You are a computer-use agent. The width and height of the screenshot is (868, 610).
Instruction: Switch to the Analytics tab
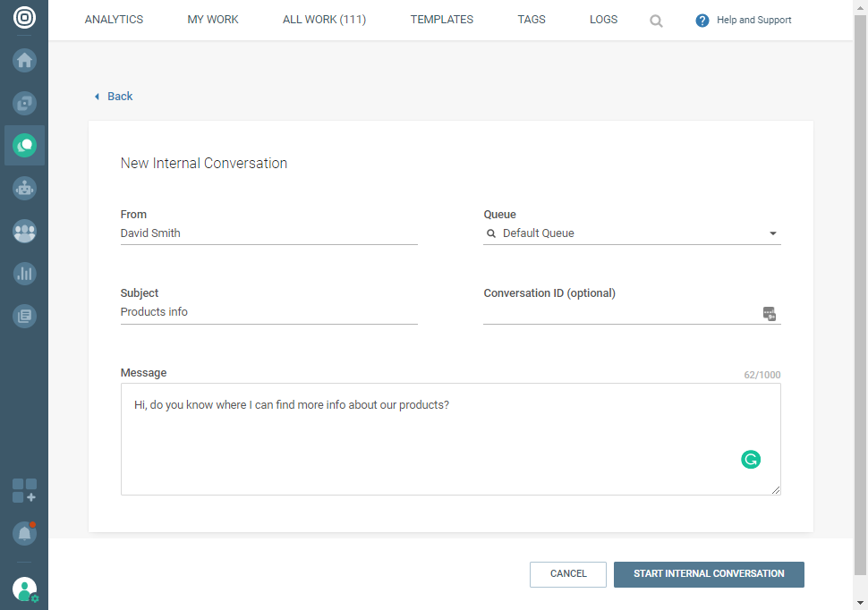tap(114, 20)
